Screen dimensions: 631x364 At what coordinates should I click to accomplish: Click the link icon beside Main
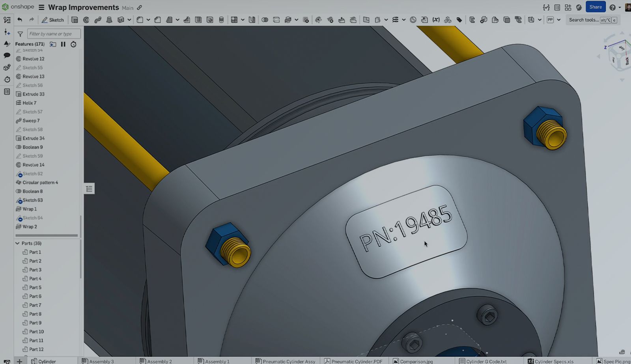coord(140,7)
